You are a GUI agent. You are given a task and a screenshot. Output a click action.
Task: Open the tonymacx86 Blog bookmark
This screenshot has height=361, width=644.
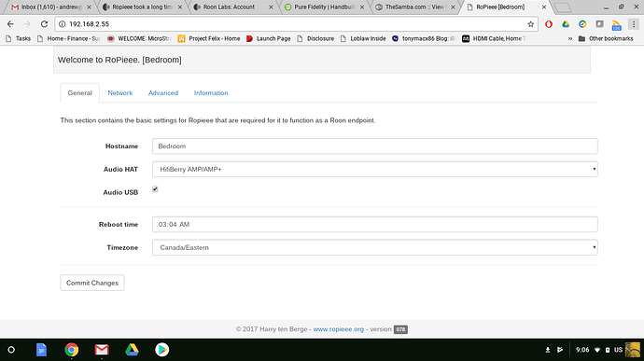pyautogui.click(x=424, y=38)
